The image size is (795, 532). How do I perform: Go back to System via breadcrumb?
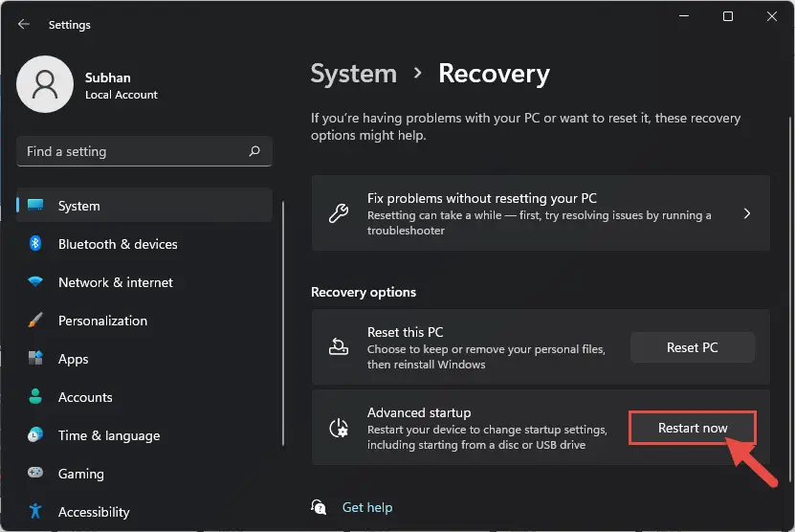tap(353, 74)
